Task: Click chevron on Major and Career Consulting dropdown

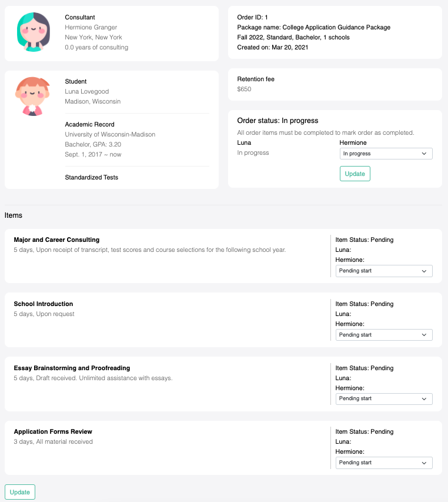Action: pos(424,271)
